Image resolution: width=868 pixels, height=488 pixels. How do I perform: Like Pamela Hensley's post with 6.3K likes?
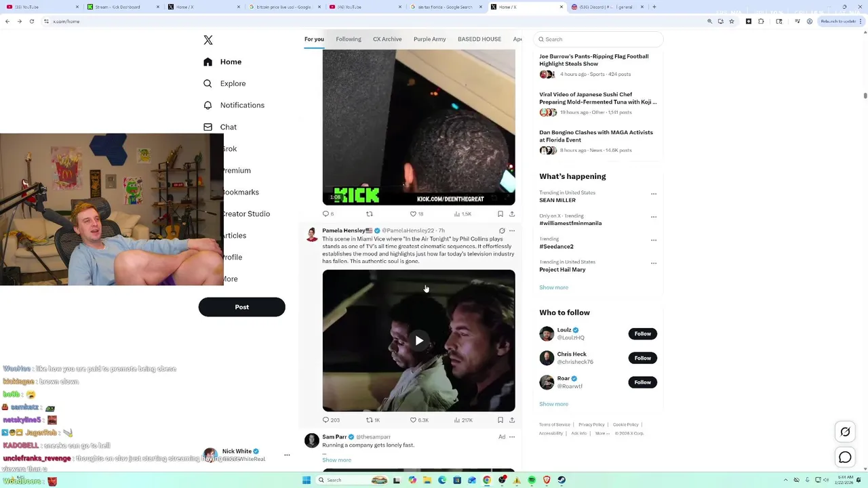(419, 420)
